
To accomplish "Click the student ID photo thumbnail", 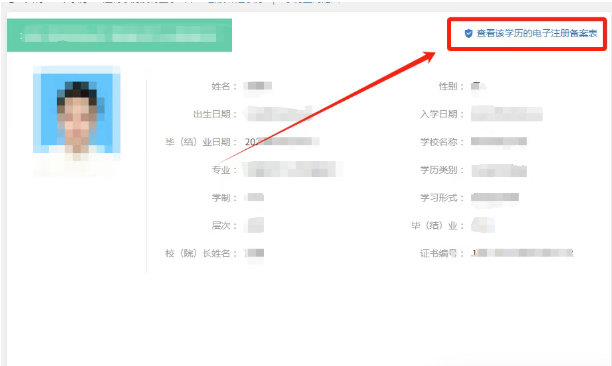I will [x=77, y=114].
